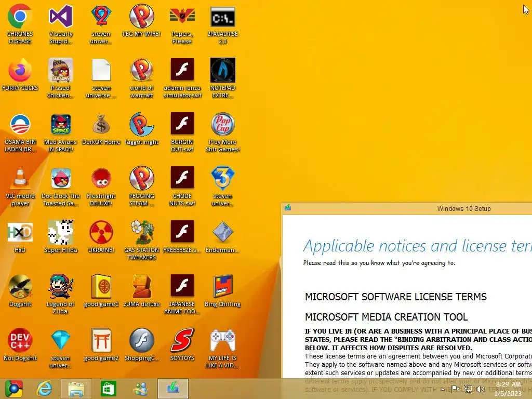Click the setup window's title bar icon
The height and width of the screenshot is (399, 532).
[288, 207]
